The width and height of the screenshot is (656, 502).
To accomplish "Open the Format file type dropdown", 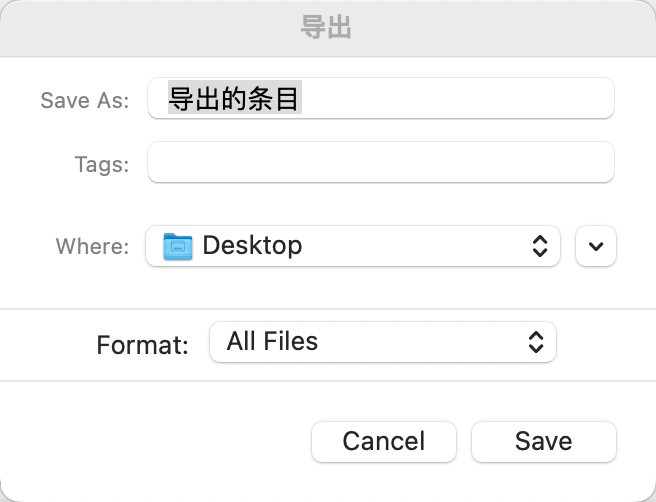I will tap(382, 342).
